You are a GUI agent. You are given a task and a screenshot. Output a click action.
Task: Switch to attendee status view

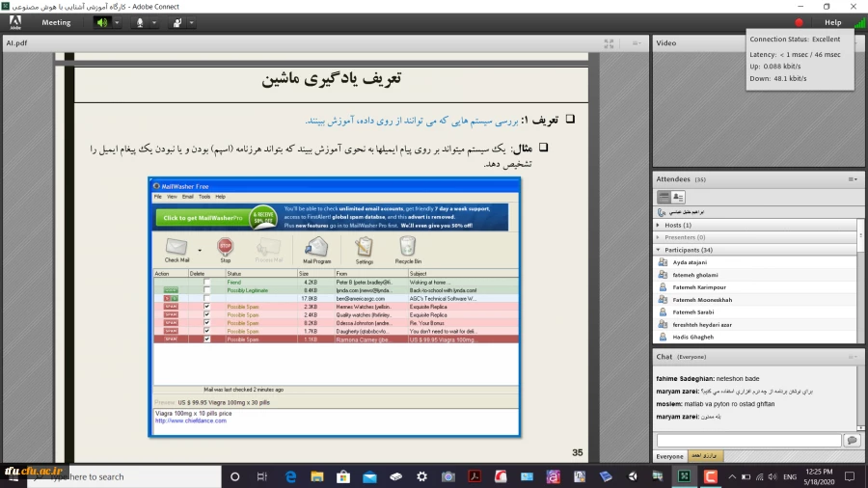[x=678, y=197]
